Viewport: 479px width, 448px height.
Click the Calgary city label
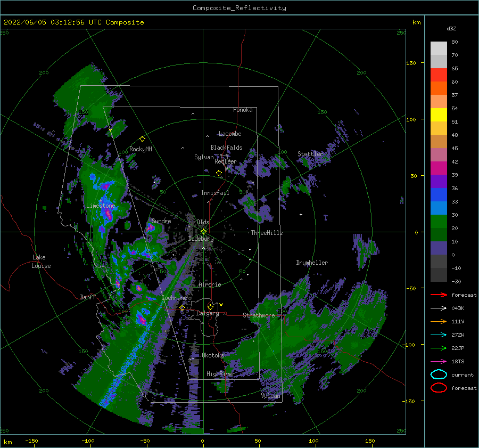point(208,313)
